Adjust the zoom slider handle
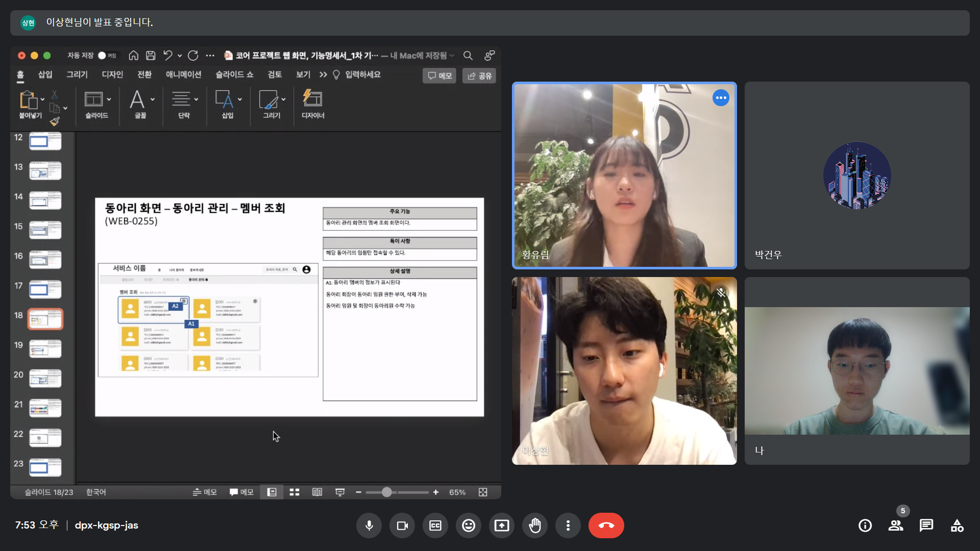This screenshot has height=551, width=980. tap(387, 492)
